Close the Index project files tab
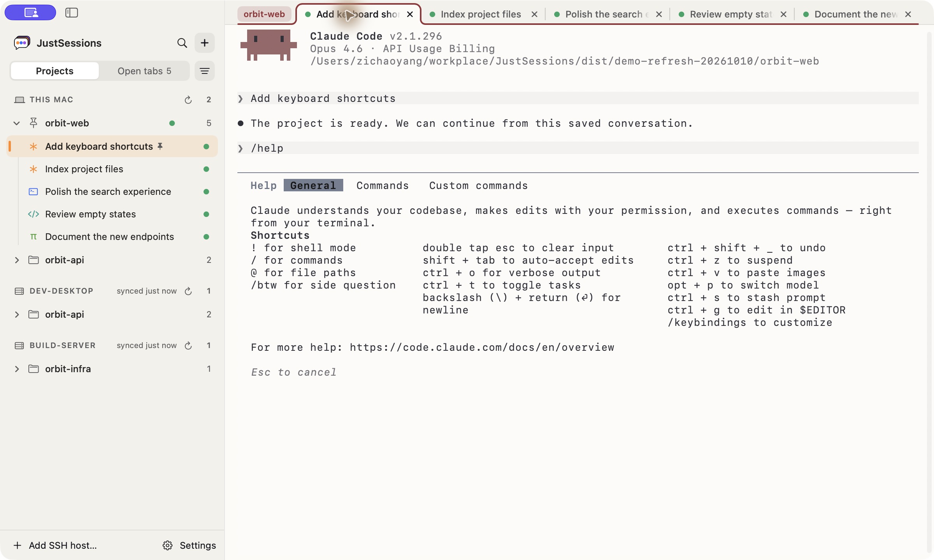 [534, 14]
